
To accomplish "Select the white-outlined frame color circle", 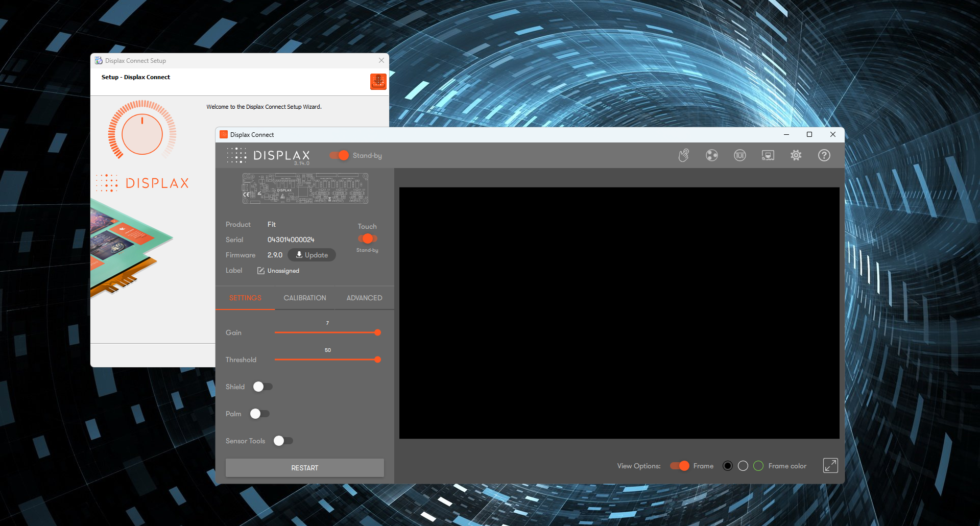I will 743,466.
